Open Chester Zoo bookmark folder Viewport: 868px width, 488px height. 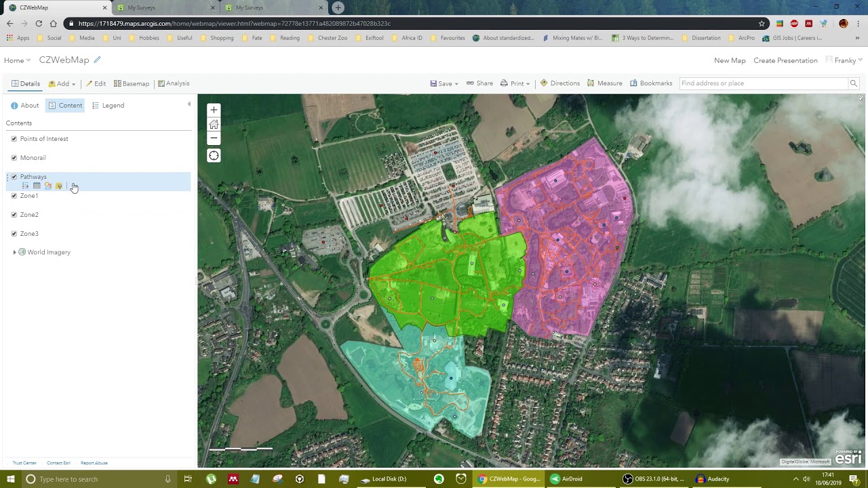pos(328,38)
